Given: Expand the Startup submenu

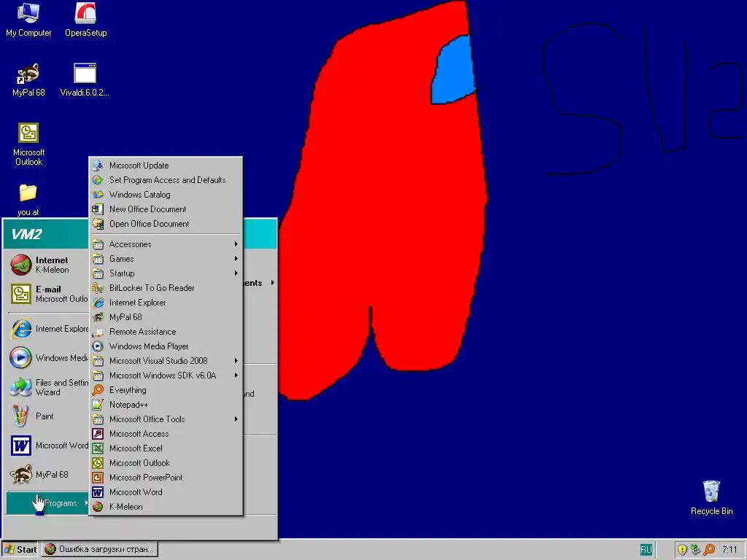Looking at the screenshot, I should tap(166, 273).
